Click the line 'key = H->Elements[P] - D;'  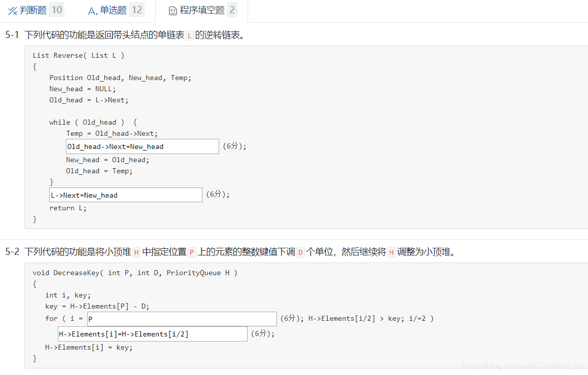(x=97, y=307)
